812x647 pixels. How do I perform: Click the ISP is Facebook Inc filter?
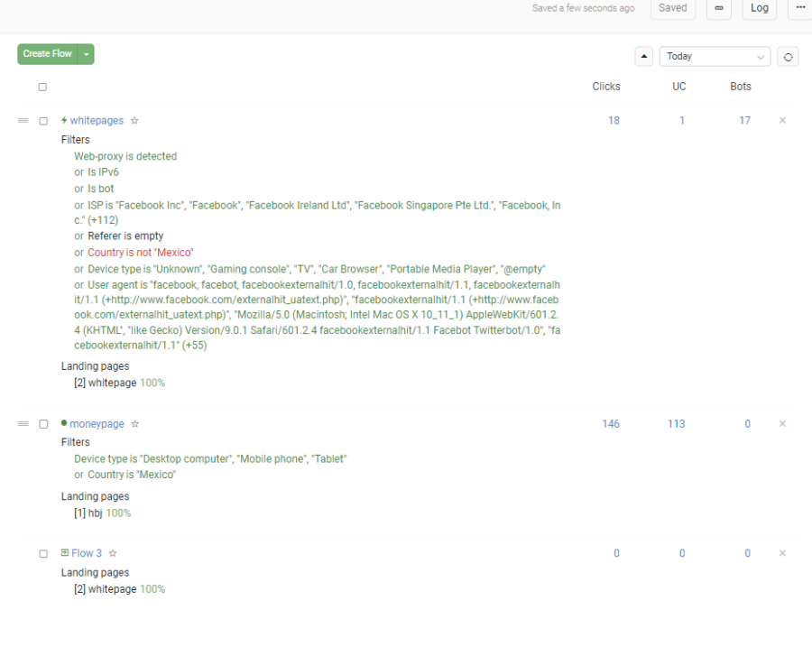(x=318, y=212)
